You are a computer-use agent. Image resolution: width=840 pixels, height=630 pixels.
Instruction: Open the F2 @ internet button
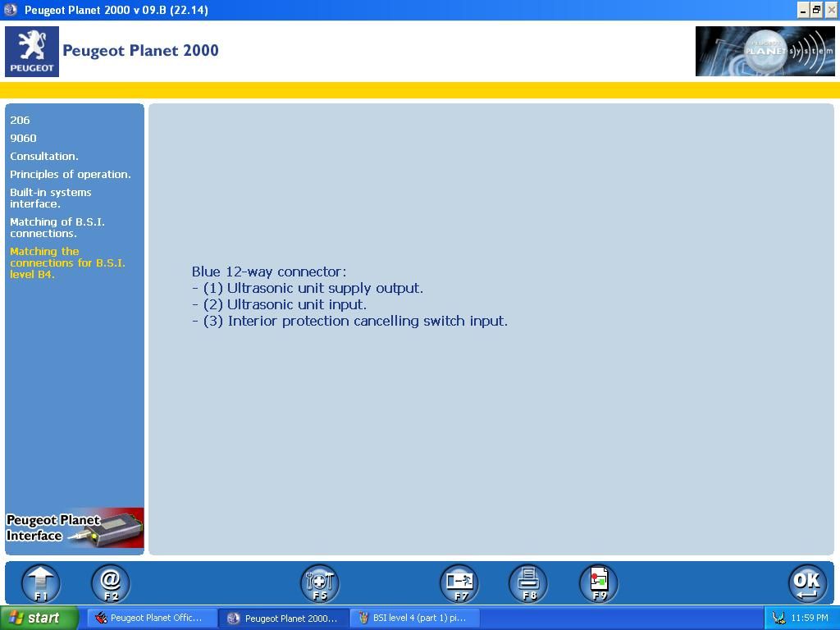(x=111, y=583)
